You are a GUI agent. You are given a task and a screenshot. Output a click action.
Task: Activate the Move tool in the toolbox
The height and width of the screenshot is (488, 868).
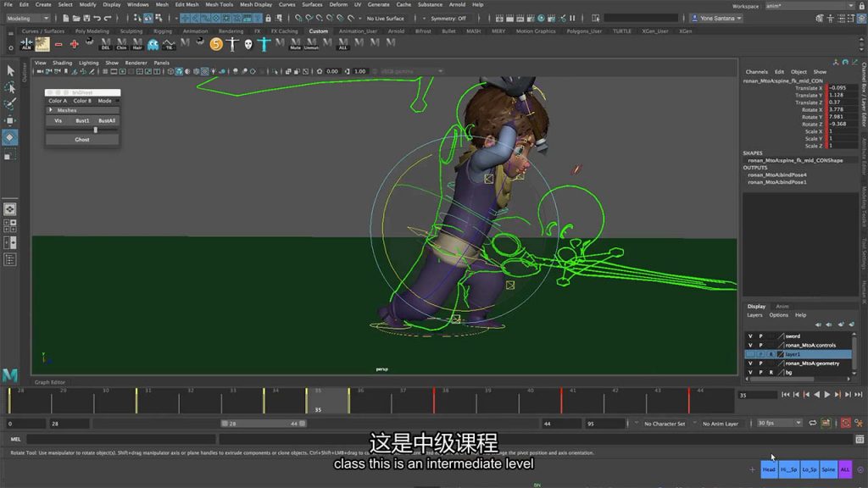point(10,120)
